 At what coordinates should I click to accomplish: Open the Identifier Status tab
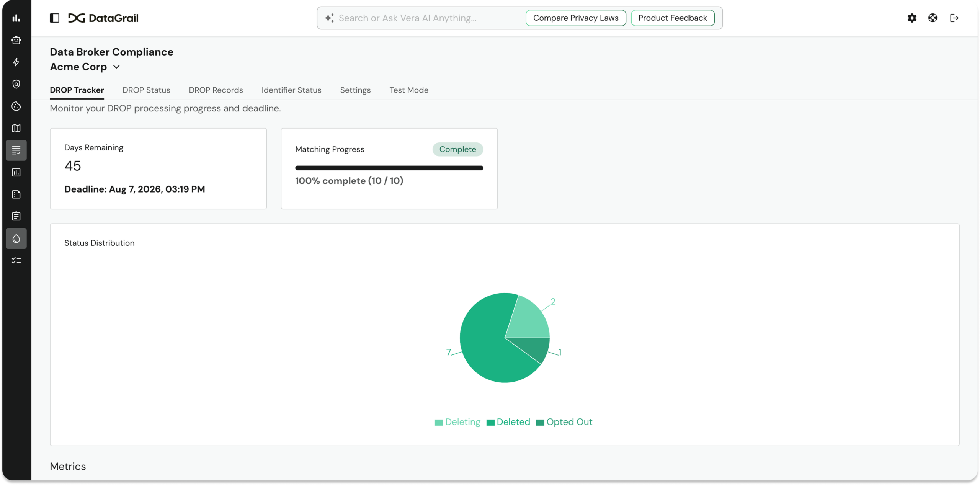[x=291, y=90]
